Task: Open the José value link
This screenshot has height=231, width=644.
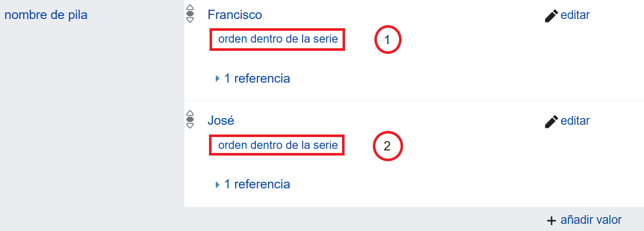Action: coord(221,121)
